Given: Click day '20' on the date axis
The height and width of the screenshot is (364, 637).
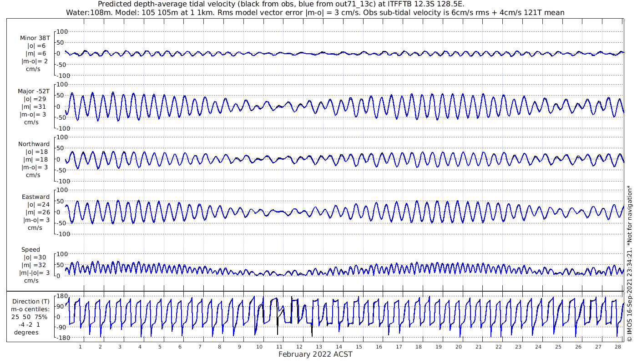Looking at the screenshot, I should (458, 347).
